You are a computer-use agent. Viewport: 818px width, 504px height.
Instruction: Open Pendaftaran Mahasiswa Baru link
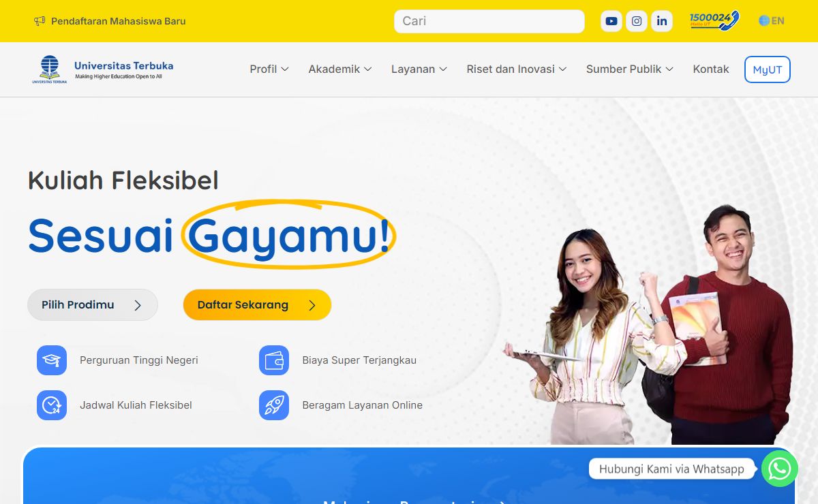click(x=119, y=21)
